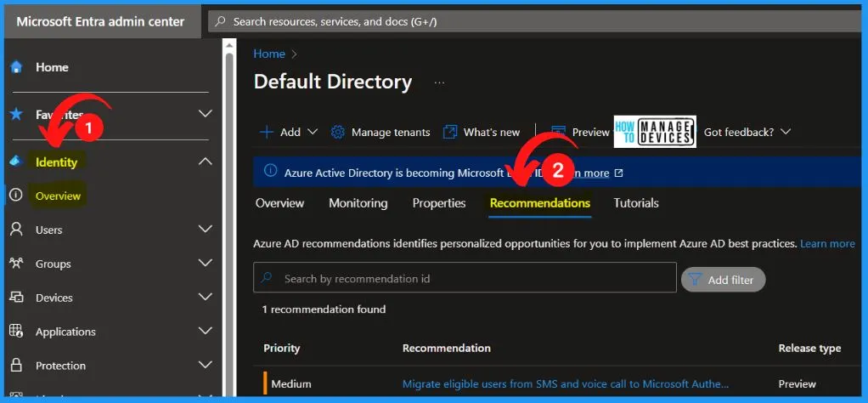Click the Groups people icon
This screenshot has width=868, height=403.
point(17,264)
